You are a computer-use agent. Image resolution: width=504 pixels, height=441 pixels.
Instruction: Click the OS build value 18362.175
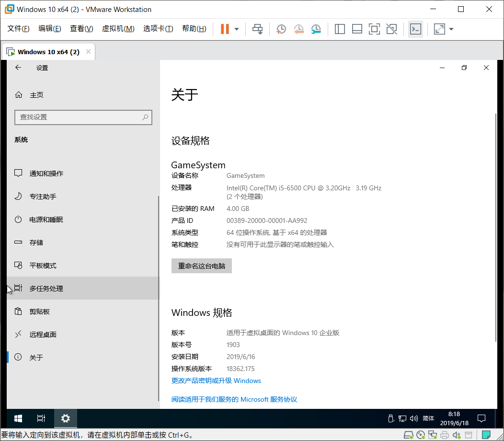241,369
